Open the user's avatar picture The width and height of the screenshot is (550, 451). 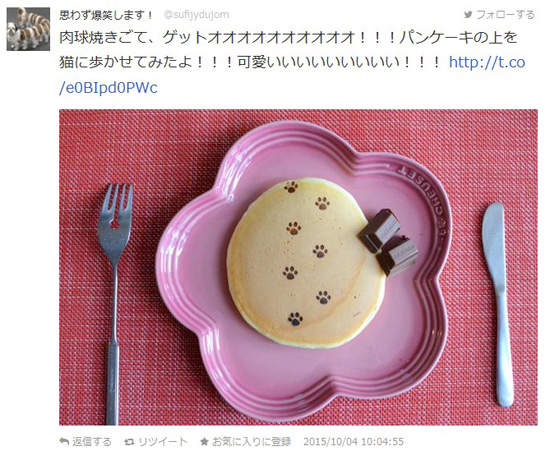(28, 29)
